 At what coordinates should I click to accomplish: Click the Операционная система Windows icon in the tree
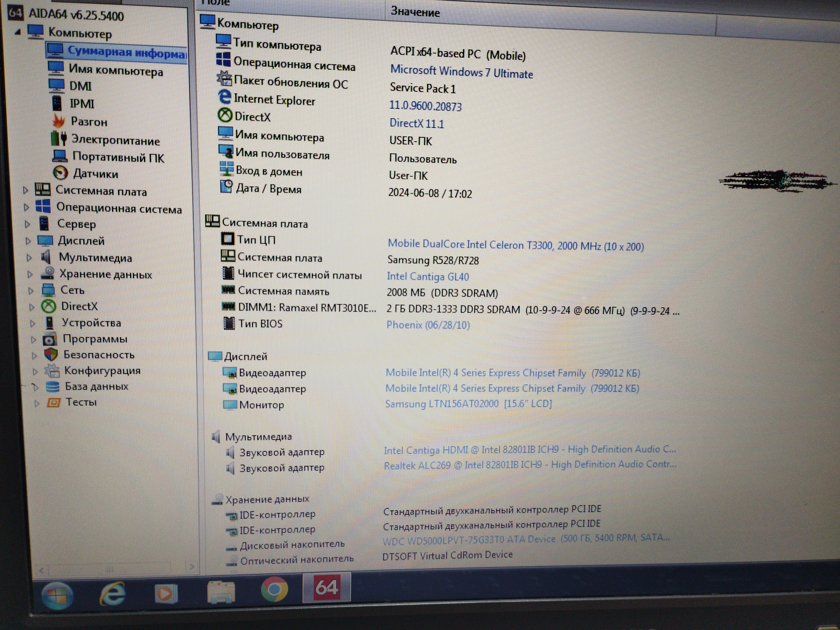[x=43, y=206]
